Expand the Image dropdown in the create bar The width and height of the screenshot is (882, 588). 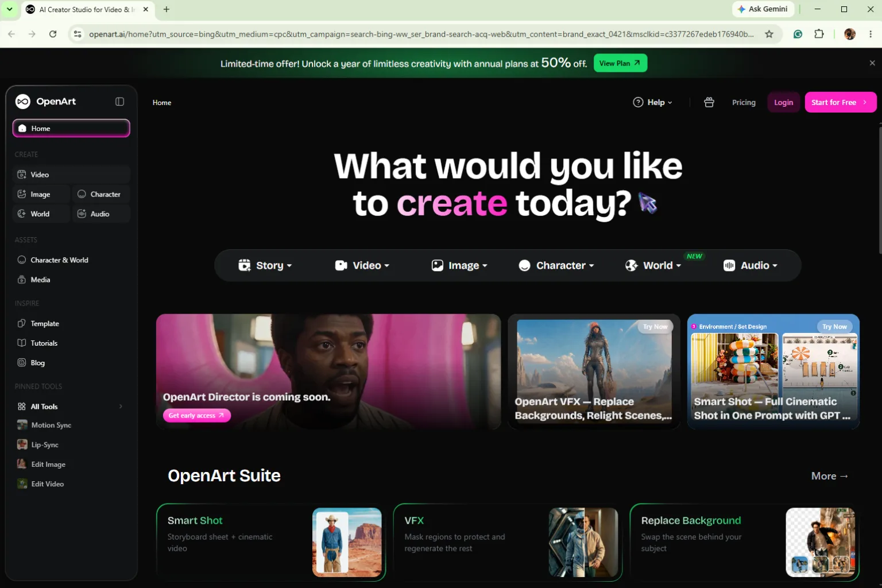coord(459,265)
